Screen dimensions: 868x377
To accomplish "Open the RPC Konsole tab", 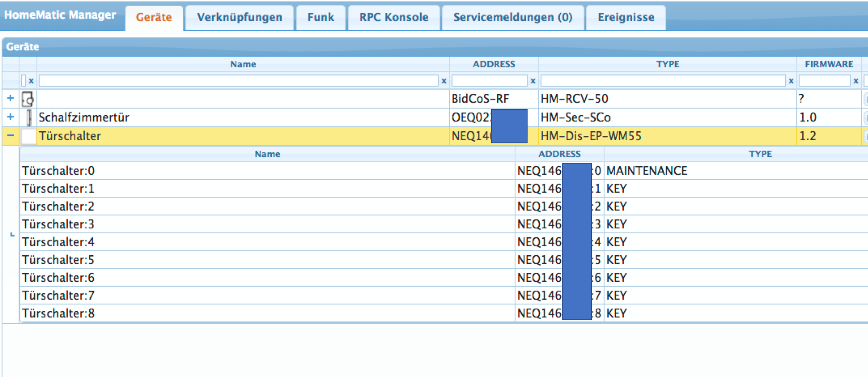I will coord(394,17).
